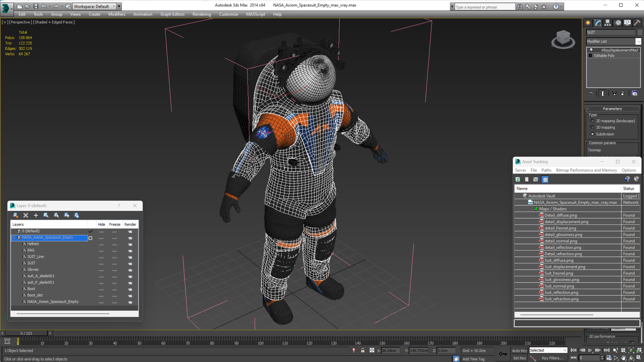Click the Open File toolbar icon
The height and width of the screenshot is (362, 644).
(28, 6)
